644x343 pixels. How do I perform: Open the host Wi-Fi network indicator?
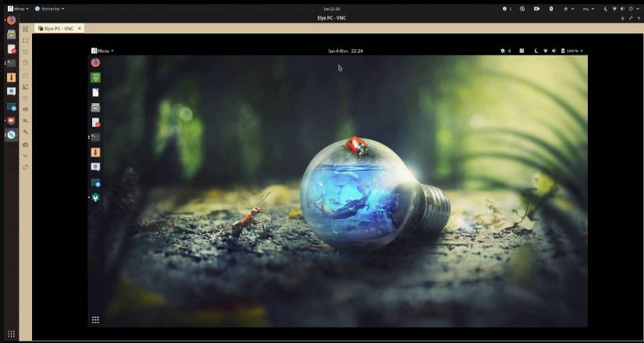coord(615,9)
